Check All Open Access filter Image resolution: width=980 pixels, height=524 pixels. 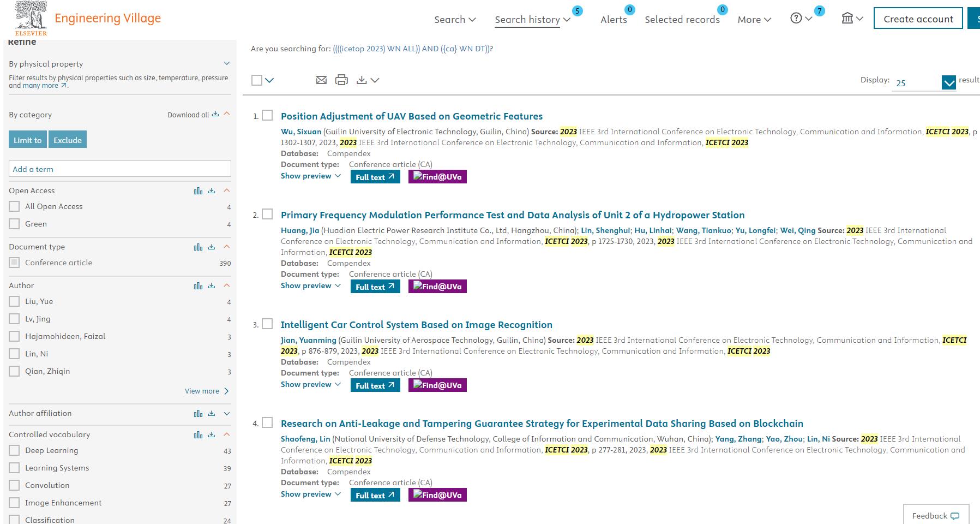[14, 206]
